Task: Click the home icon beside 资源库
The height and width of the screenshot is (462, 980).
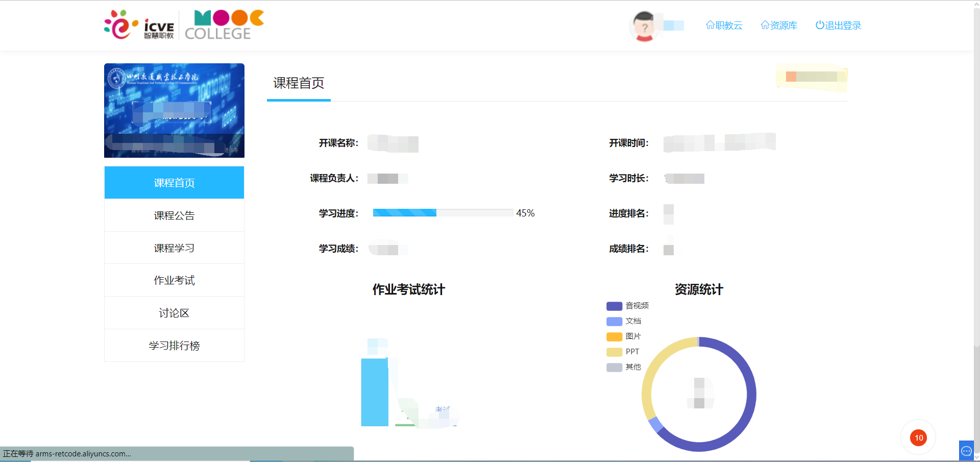Action: coord(765,25)
